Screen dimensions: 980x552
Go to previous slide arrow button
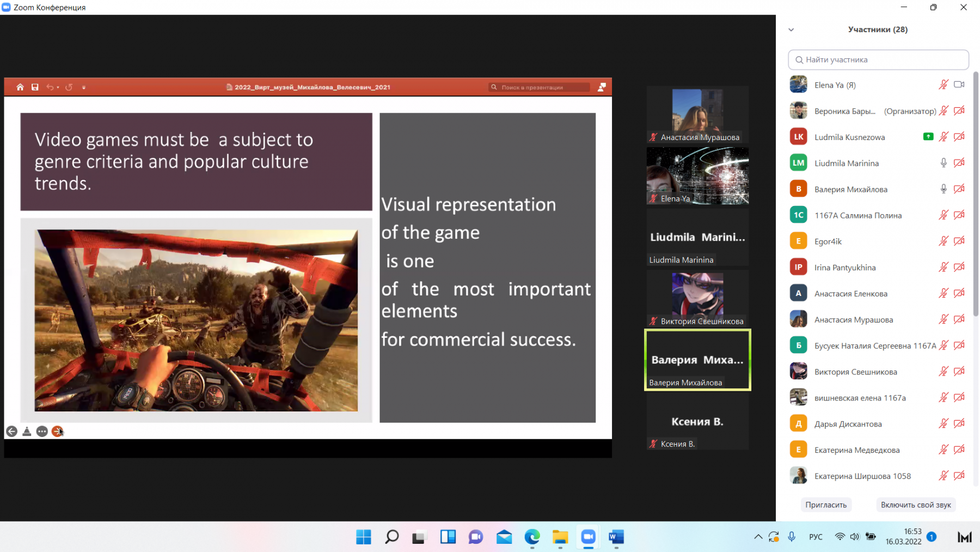pyautogui.click(x=11, y=432)
